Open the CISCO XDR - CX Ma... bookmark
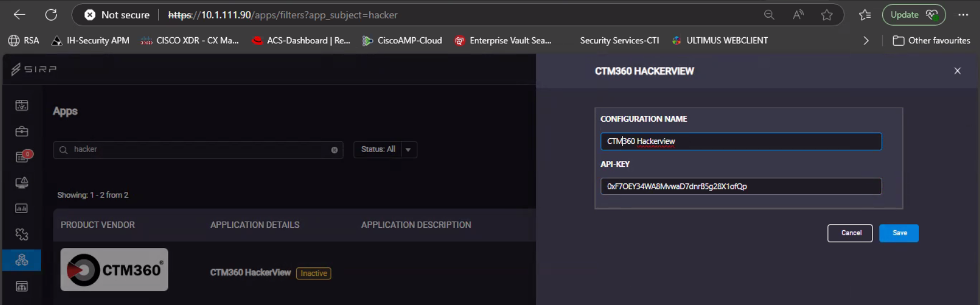The height and width of the screenshot is (305, 980). click(190, 41)
